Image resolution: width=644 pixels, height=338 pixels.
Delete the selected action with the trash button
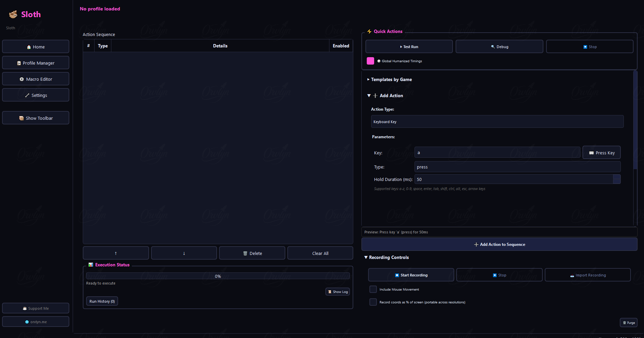click(252, 253)
